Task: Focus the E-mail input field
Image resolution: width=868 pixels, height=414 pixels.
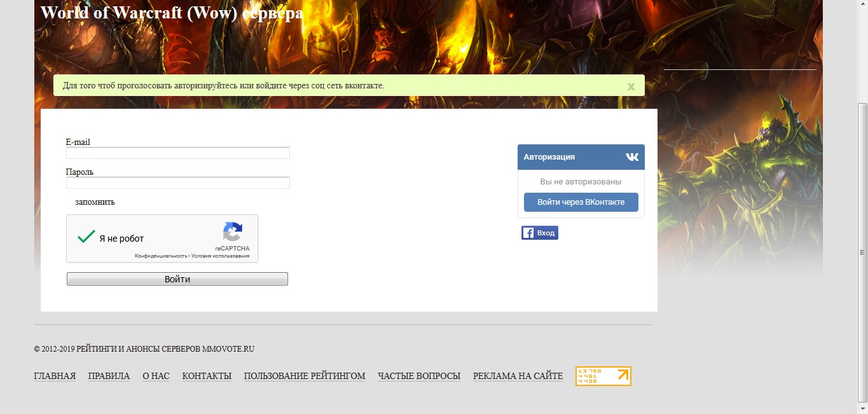Action: pyautogui.click(x=177, y=153)
